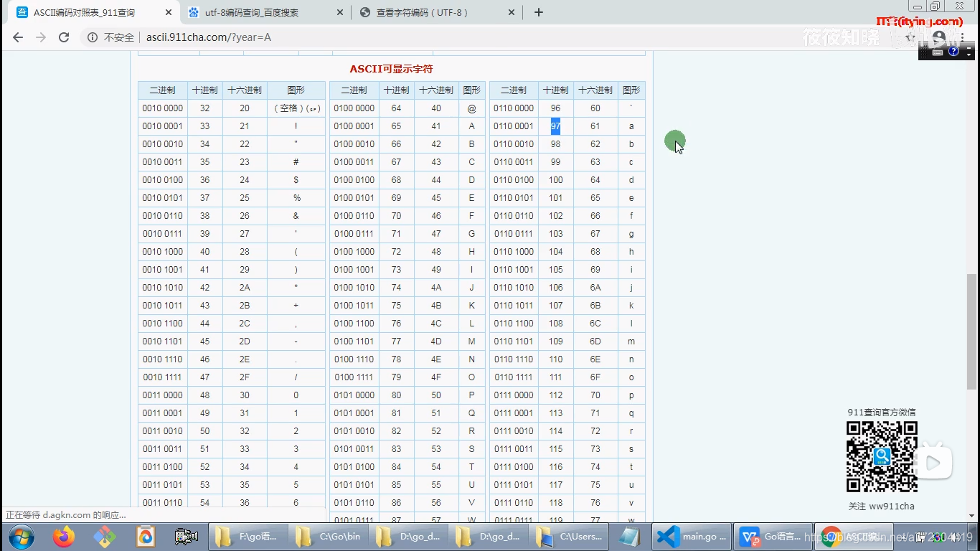Click the & symbol cell
The height and width of the screenshot is (551, 980).
click(x=296, y=216)
